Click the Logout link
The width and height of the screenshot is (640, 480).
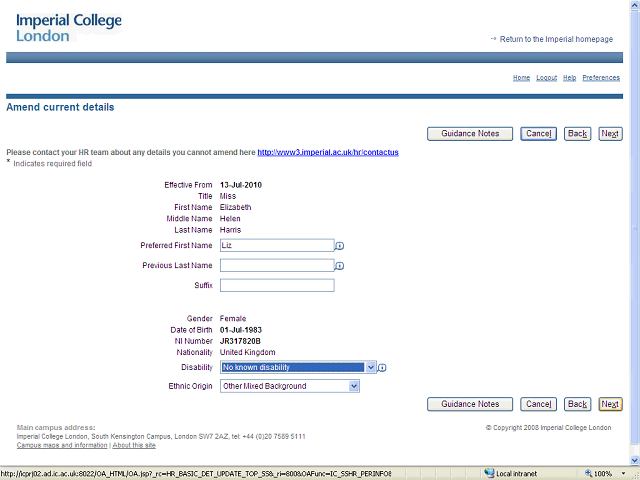pyautogui.click(x=546, y=77)
